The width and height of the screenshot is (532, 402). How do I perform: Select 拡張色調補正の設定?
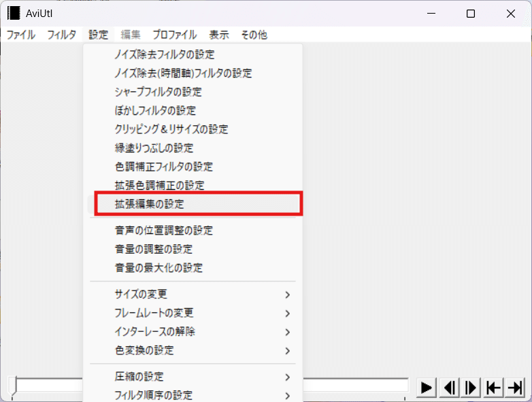[193, 185]
